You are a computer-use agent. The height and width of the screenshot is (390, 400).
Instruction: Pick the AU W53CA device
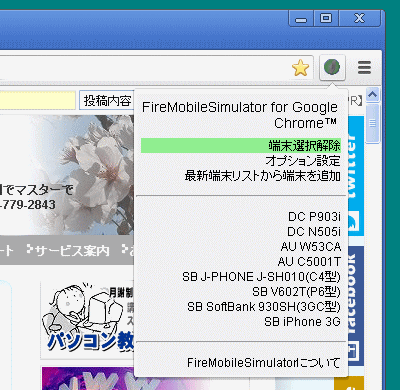pos(311,247)
